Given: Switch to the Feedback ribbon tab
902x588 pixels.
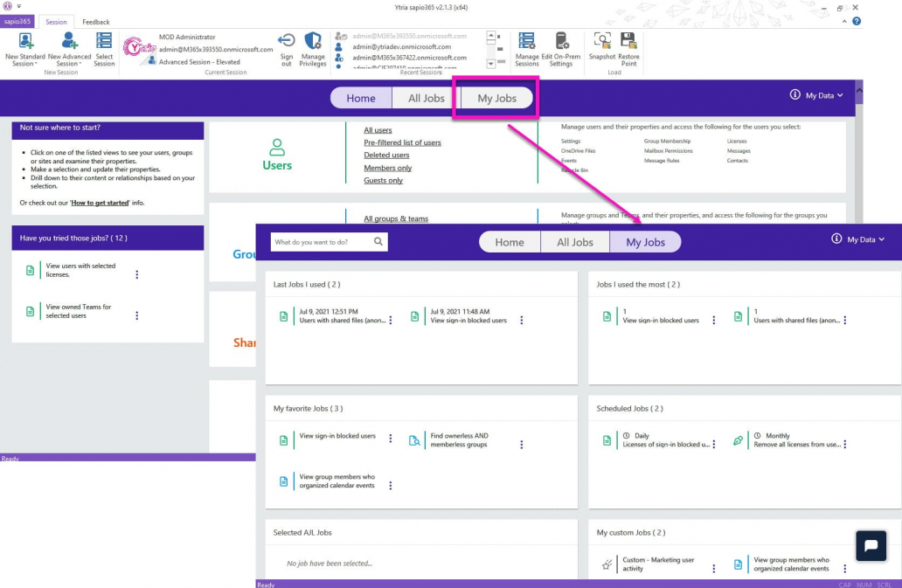Looking at the screenshot, I should (x=95, y=22).
